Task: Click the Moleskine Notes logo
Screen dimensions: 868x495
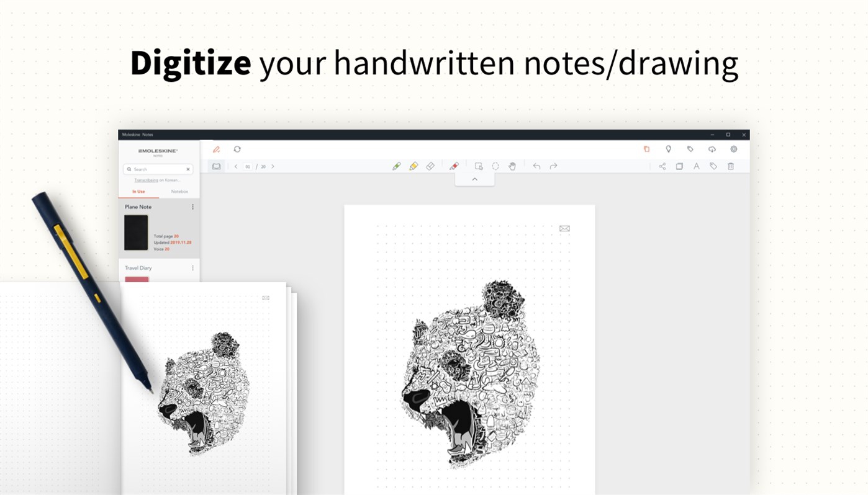Action: point(158,152)
